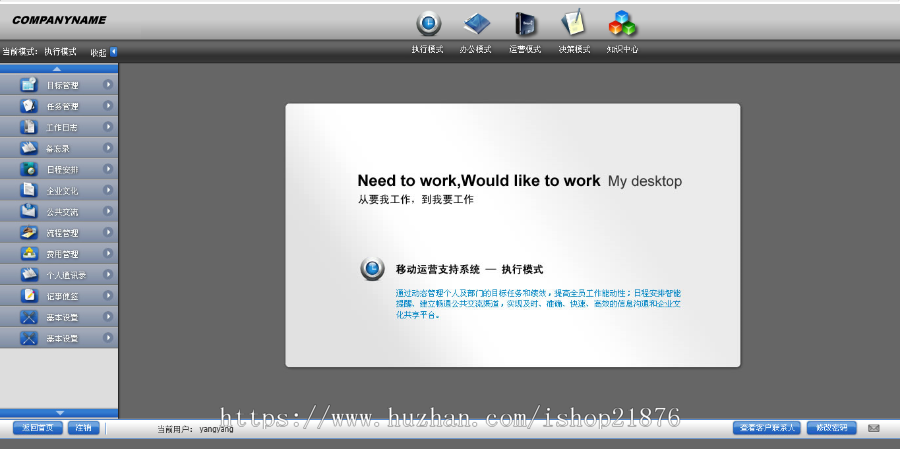Click the 费用管理 sidebar icon
Image resolution: width=900 pixels, height=449 pixels.
point(29,254)
